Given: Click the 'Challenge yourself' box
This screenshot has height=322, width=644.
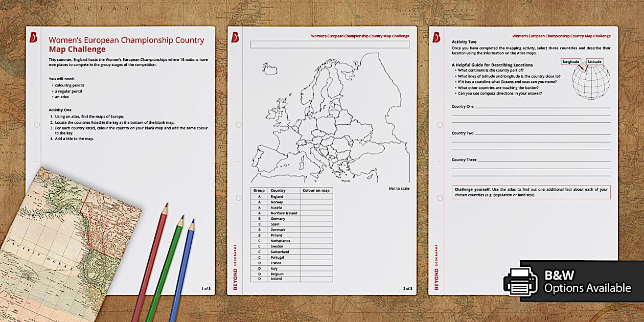Looking at the screenshot, I should 531,192.
